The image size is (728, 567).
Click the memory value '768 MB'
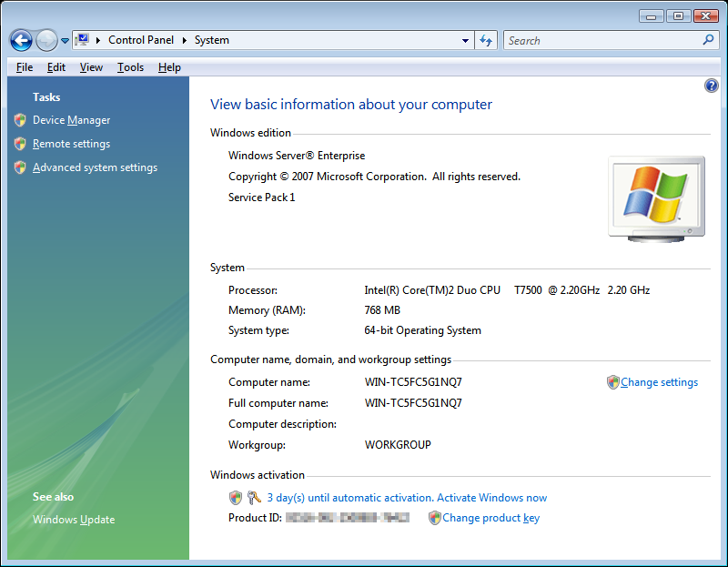click(x=382, y=310)
